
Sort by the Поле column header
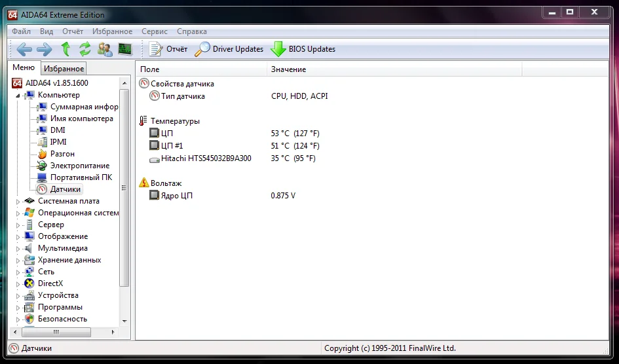point(201,69)
